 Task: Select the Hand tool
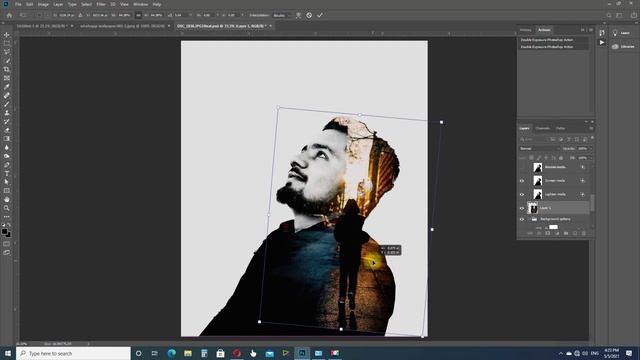point(7,200)
